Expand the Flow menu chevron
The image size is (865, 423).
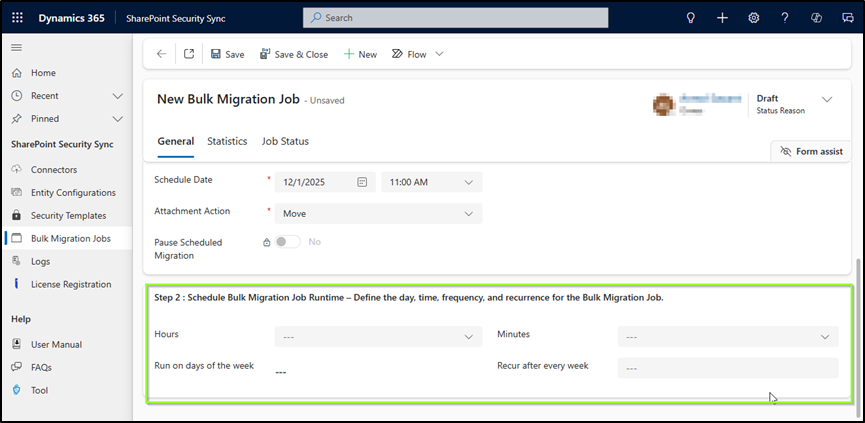pyautogui.click(x=439, y=54)
